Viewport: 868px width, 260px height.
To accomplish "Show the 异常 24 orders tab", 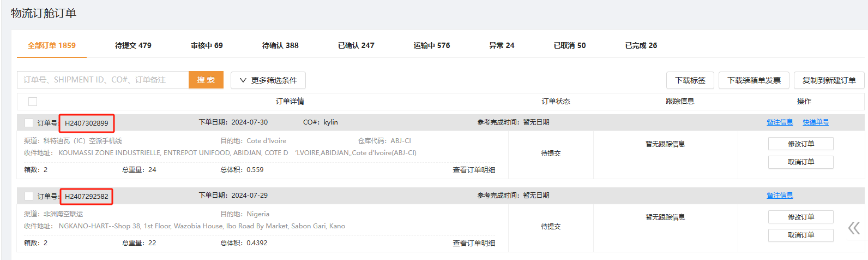I will click(502, 45).
